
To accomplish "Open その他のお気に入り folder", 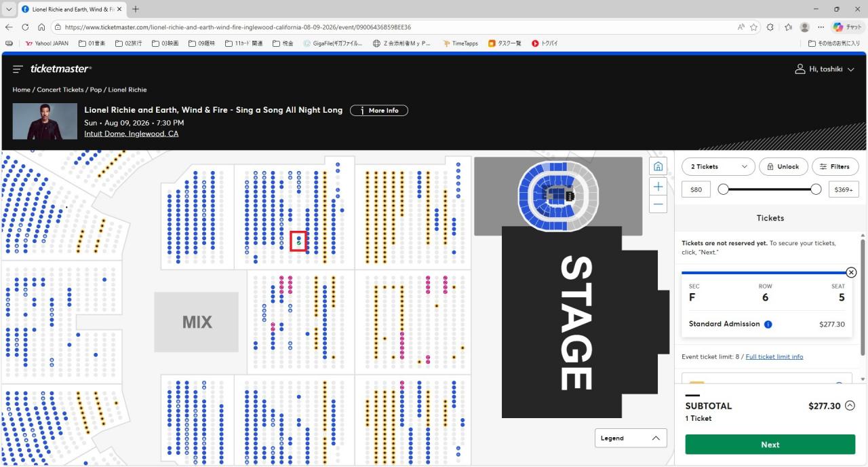I will coord(834,43).
